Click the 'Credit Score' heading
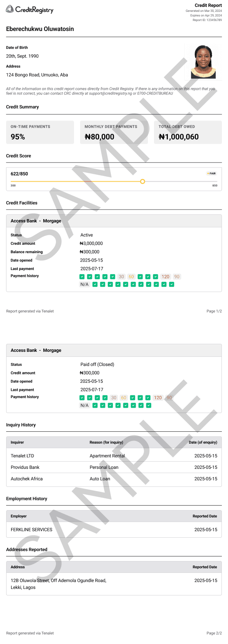The height and width of the screenshot is (644, 228). tap(18, 156)
